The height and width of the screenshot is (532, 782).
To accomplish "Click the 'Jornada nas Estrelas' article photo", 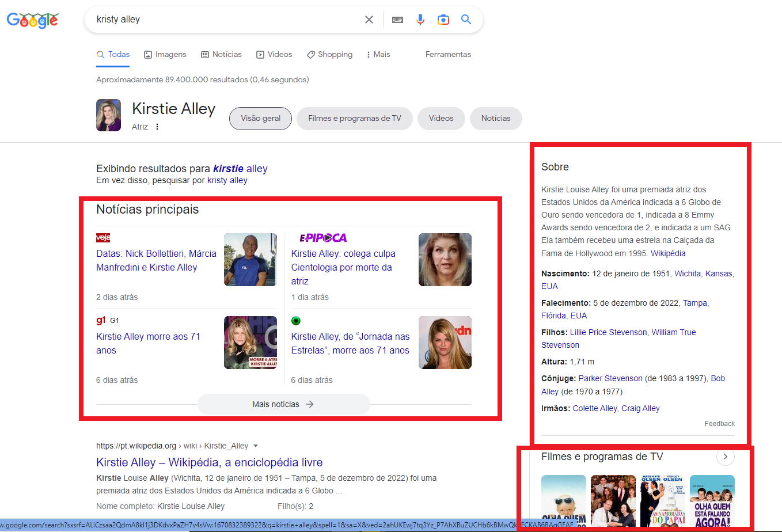I will click(445, 343).
